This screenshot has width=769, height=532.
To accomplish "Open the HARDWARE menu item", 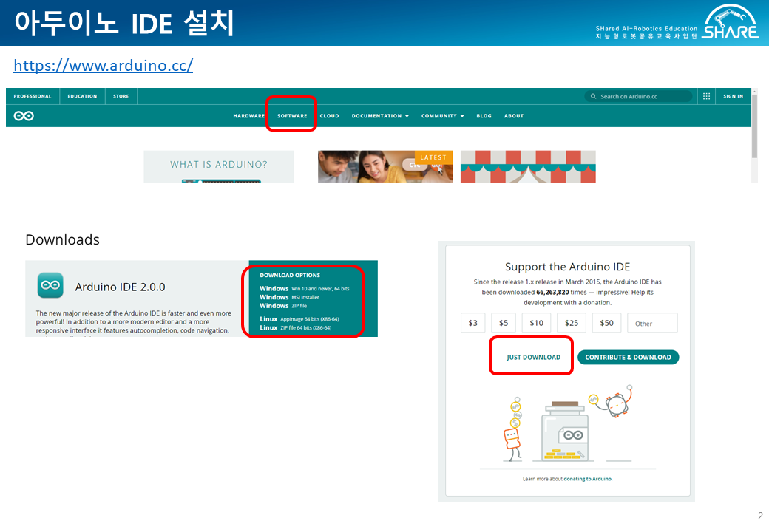I will (x=248, y=116).
